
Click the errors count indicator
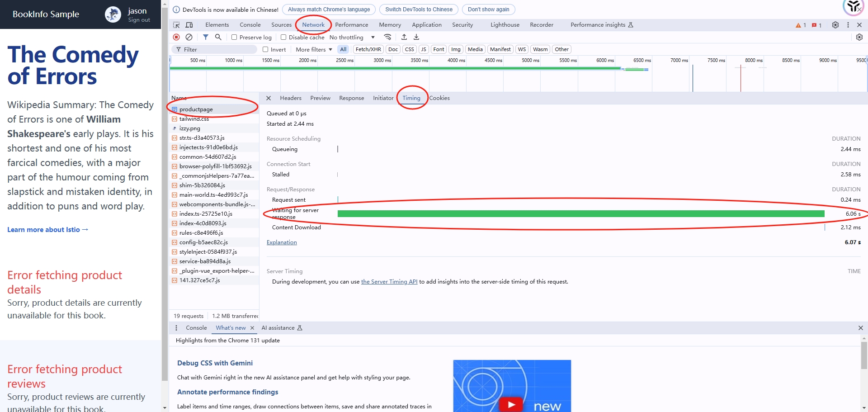816,25
